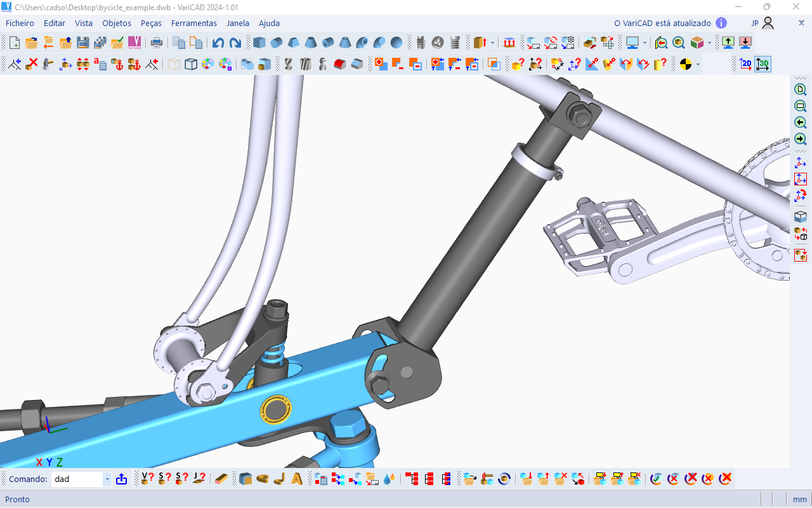Select the box solid primitive icon

[x=259, y=43]
